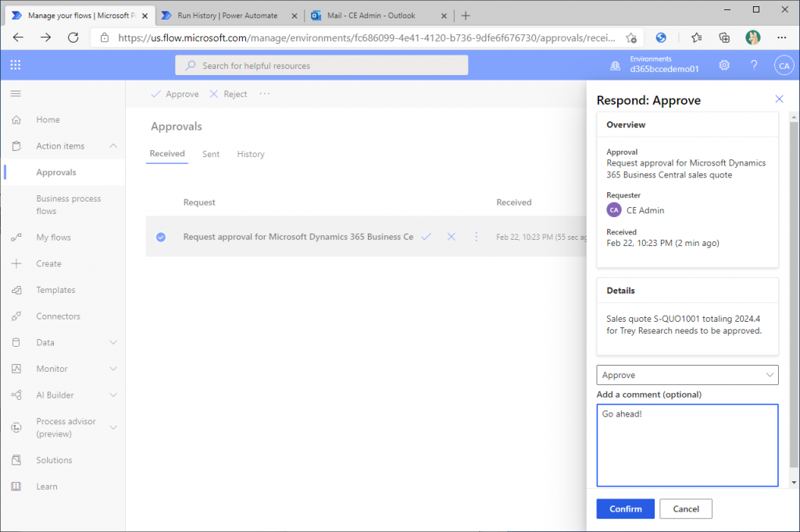This screenshot has width=800, height=532.
Task: Click the browser Forward arrow
Action: (x=45, y=37)
